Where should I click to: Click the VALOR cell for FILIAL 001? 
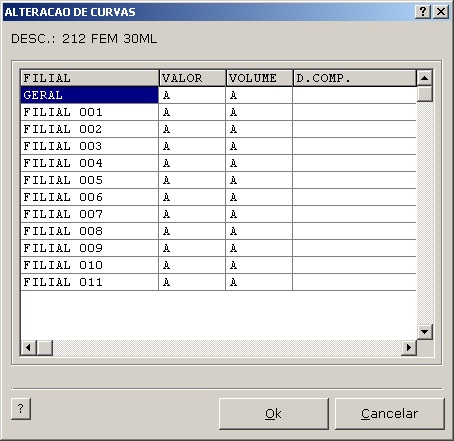[x=192, y=112]
